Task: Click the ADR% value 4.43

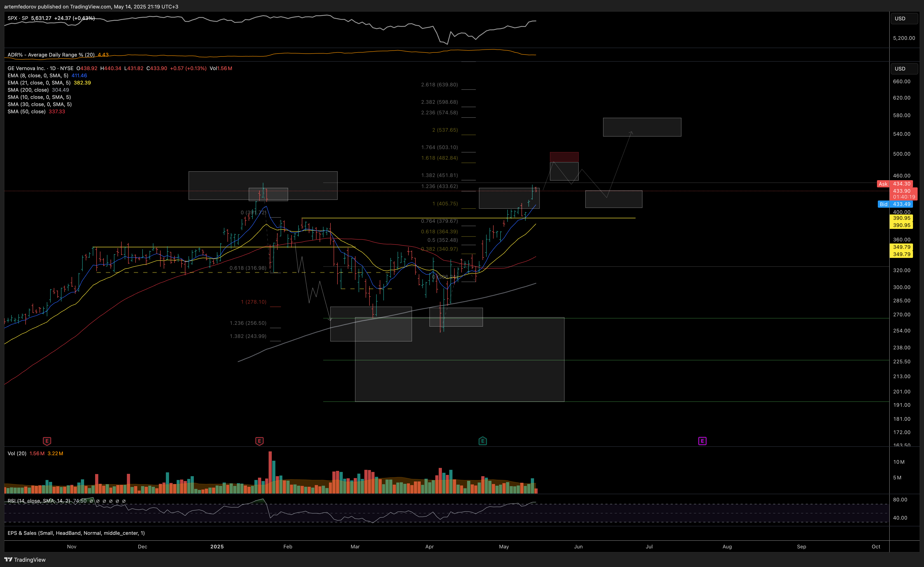Action: tap(103, 55)
